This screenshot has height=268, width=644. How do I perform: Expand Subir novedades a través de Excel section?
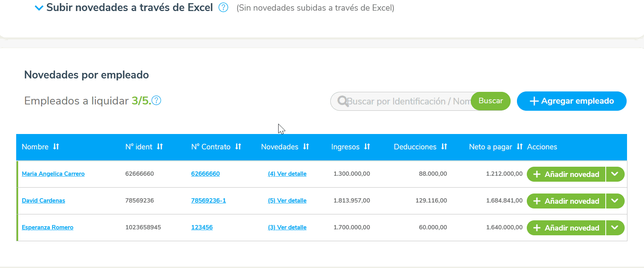pos(39,8)
